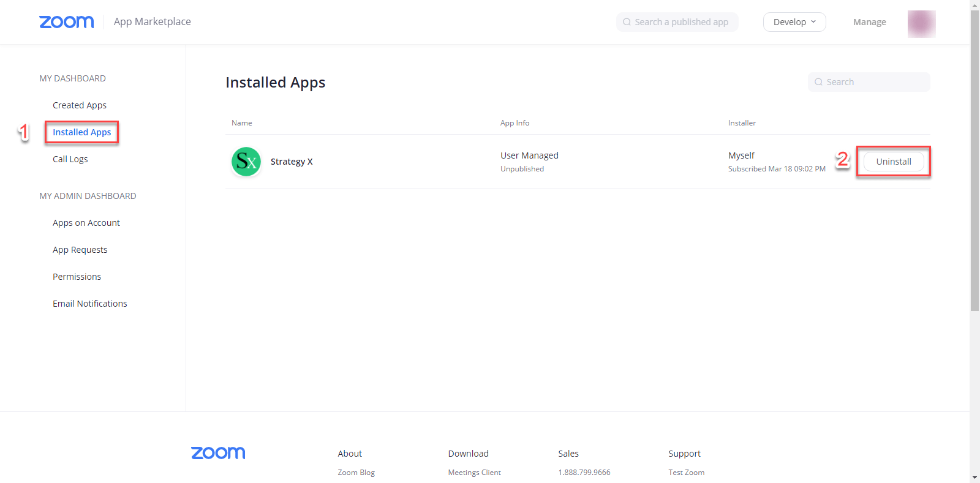This screenshot has width=980, height=483.
Task: Click the Zoom logo in the footer
Action: click(x=218, y=453)
